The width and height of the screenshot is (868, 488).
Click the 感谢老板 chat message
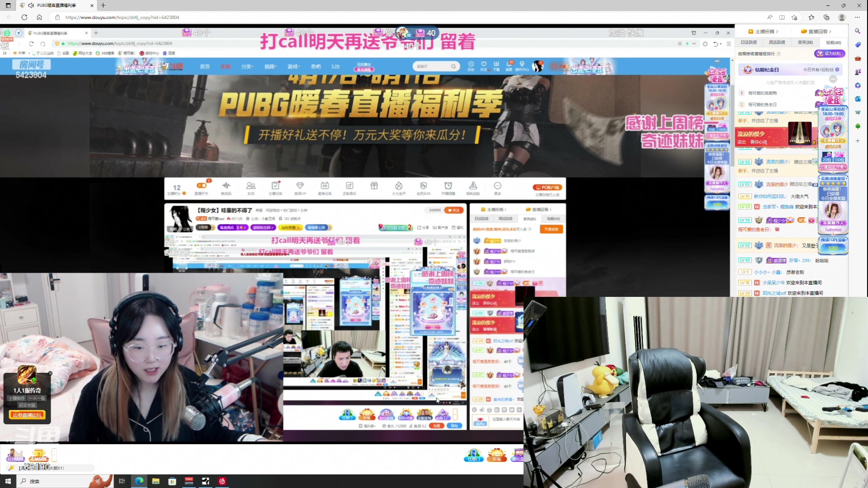click(x=795, y=272)
